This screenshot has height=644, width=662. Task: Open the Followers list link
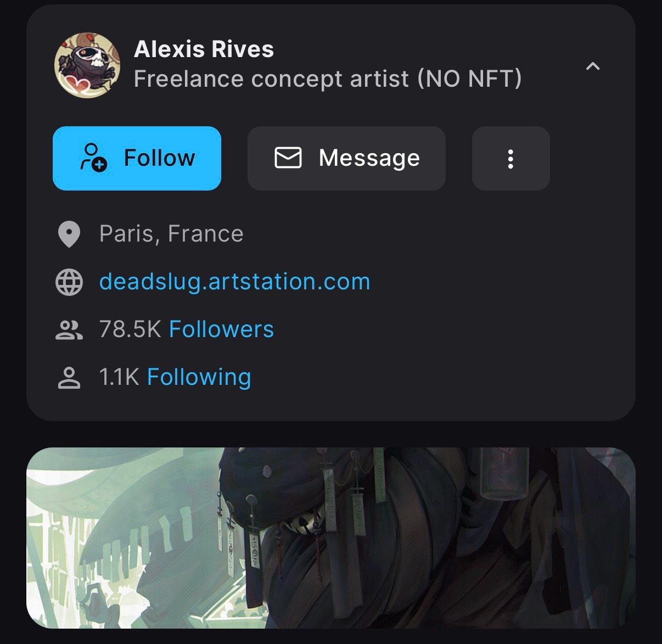pos(221,329)
